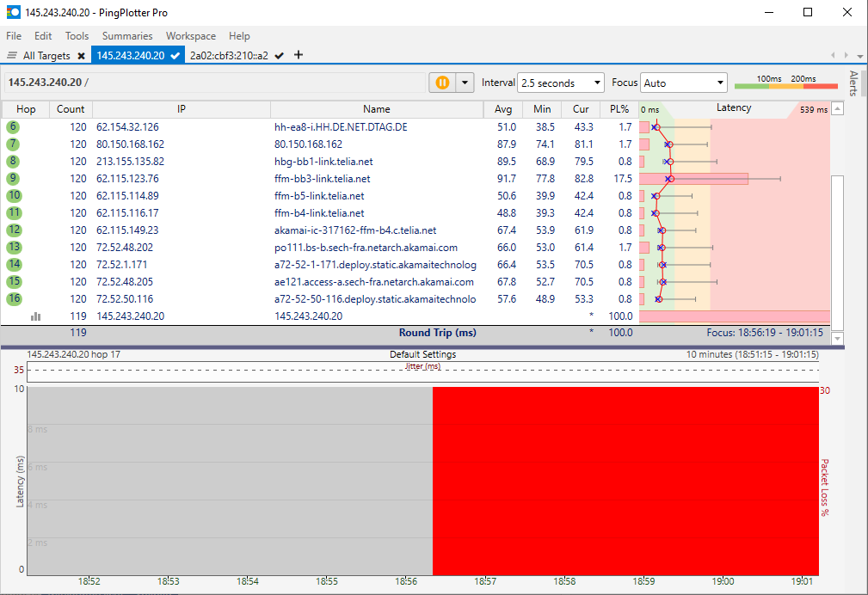The height and width of the screenshot is (595, 868).
Task: Add a new target tab with plus
Action: pos(299,55)
